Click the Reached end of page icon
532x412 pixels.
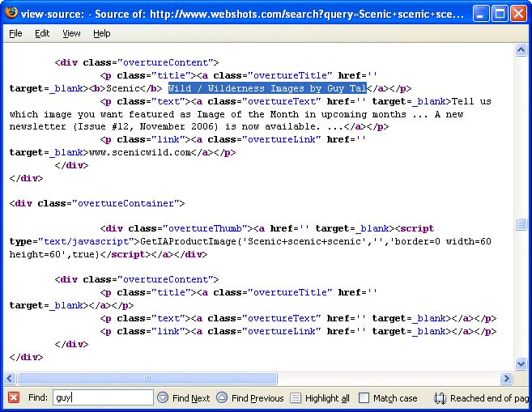[440, 397]
